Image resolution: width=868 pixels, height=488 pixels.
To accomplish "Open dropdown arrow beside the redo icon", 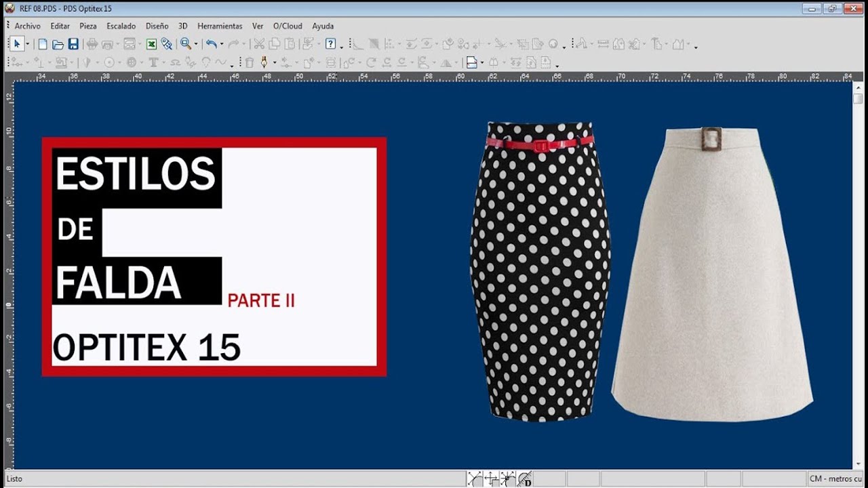I will pos(243,44).
